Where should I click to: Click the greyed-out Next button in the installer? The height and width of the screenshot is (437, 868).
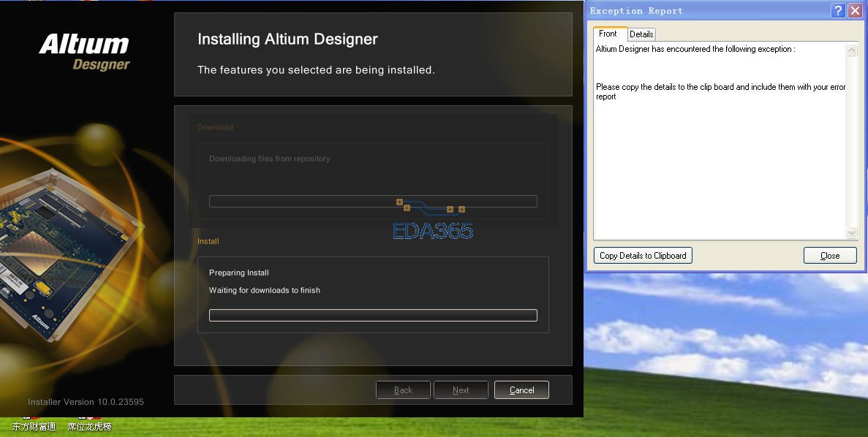461,390
